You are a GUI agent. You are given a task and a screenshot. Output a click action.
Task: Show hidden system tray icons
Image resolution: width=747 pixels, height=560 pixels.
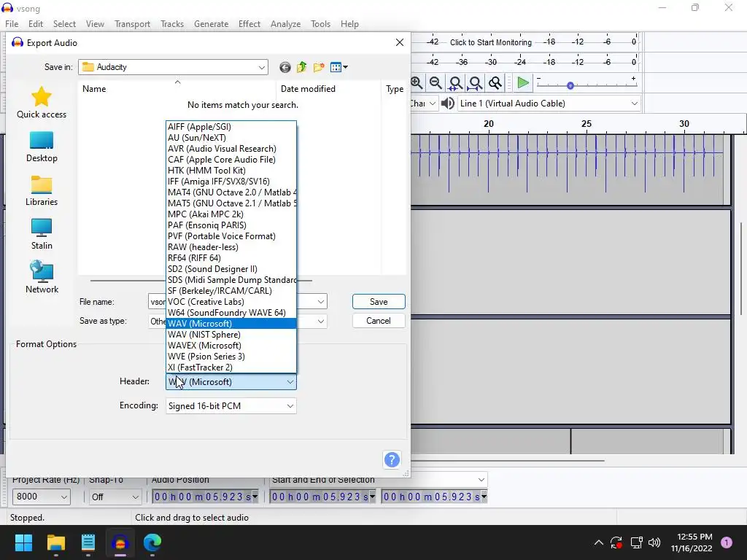pyautogui.click(x=599, y=542)
